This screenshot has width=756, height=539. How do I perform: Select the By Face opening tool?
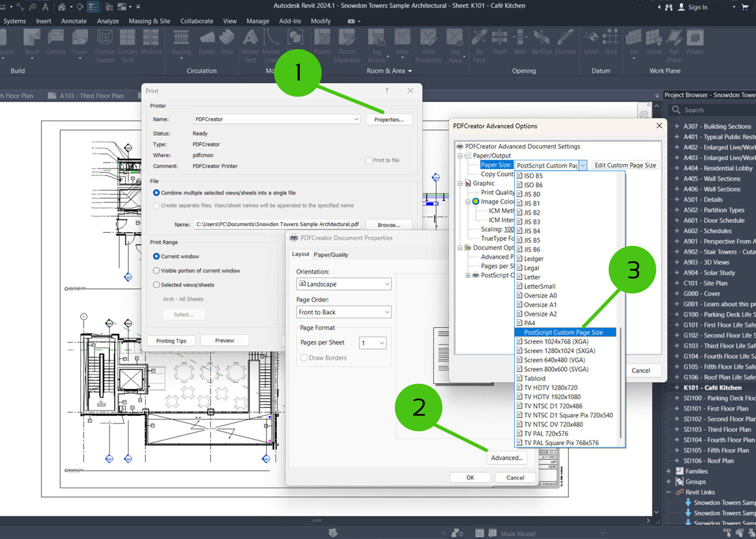coord(480,45)
